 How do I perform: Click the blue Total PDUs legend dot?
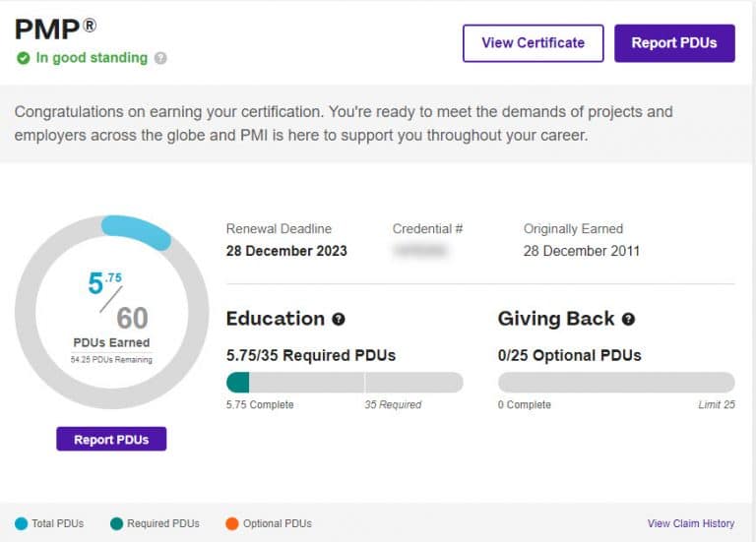21,523
